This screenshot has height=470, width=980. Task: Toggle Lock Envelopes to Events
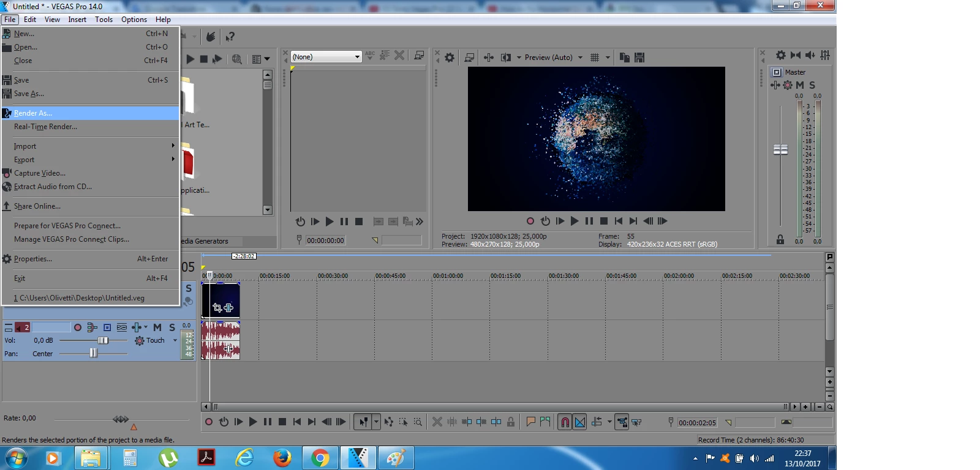[622, 422]
